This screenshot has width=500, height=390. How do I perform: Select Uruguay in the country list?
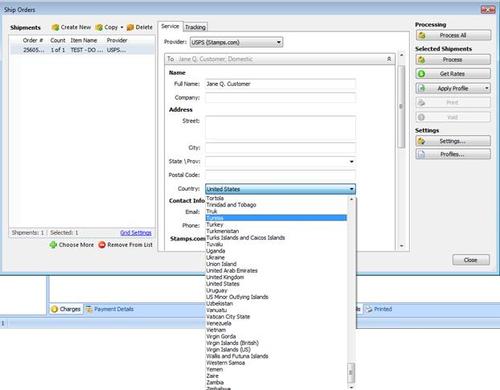click(x=276, y=290)
